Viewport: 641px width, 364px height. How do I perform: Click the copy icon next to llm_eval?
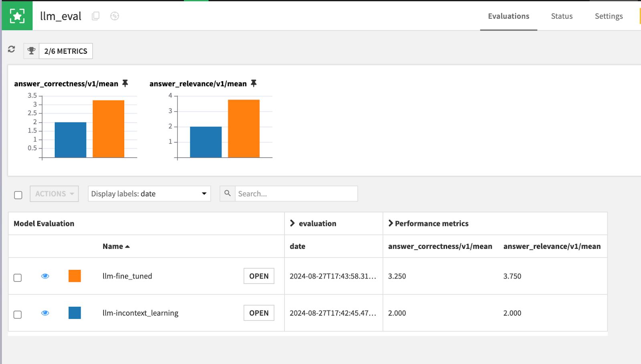pyautogui.click(x=95, y=16)
